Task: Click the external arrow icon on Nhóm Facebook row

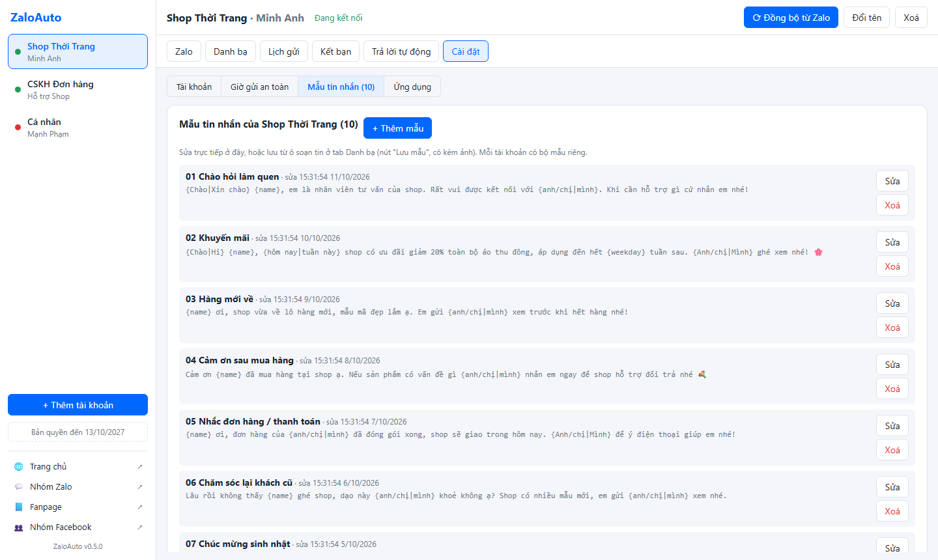Action: (x=140, y=527)
